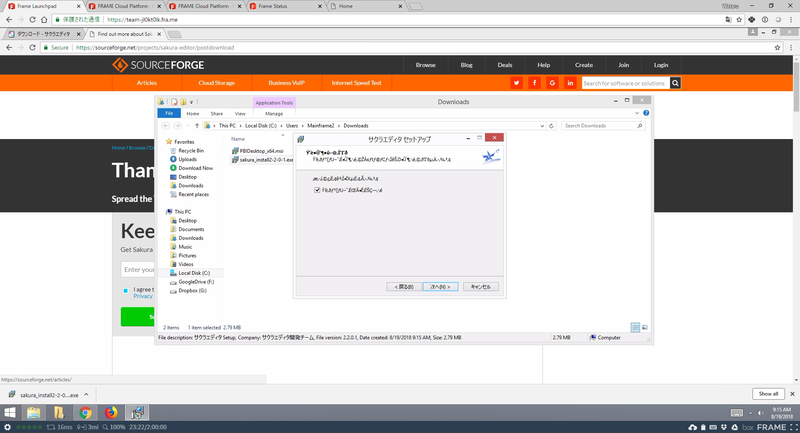Open Explorer help question mark icon
The height and width of the screenshot is (433, 800).
point(646,113)
